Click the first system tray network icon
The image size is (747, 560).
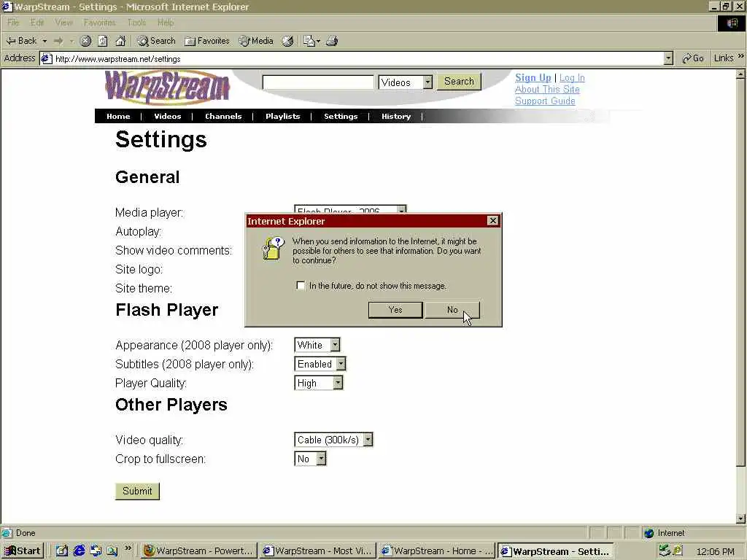pos(665,551)
